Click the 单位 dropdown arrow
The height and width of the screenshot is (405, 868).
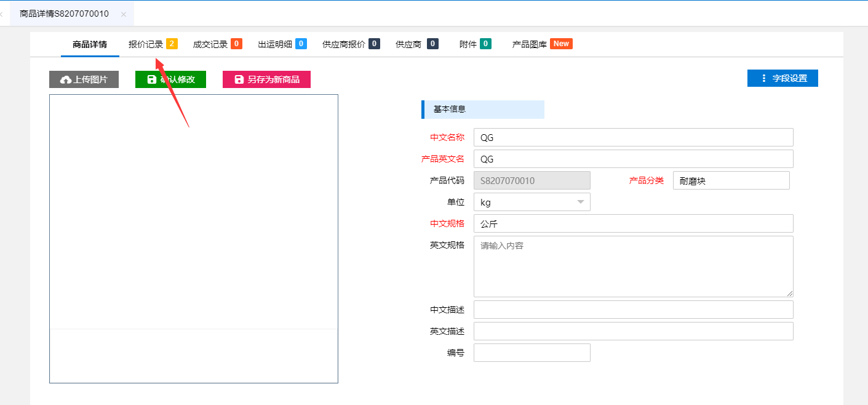[x=580, y=202]
